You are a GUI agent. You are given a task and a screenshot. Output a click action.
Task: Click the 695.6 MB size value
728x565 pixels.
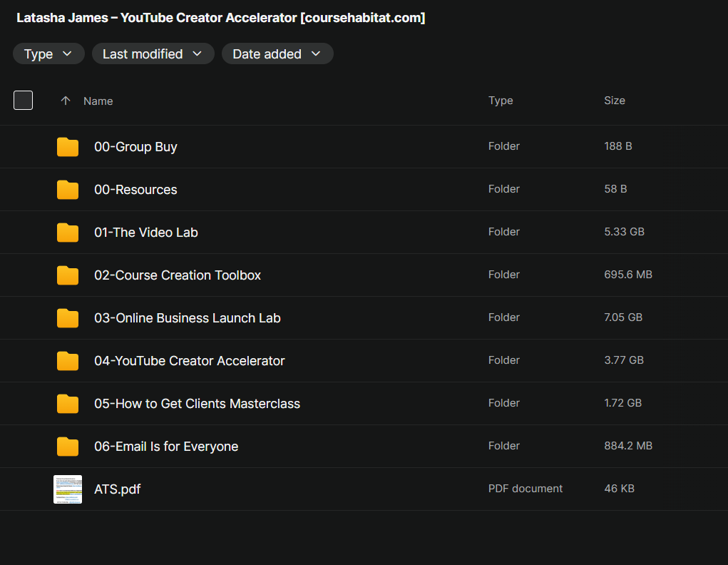[x=628, y=274]
